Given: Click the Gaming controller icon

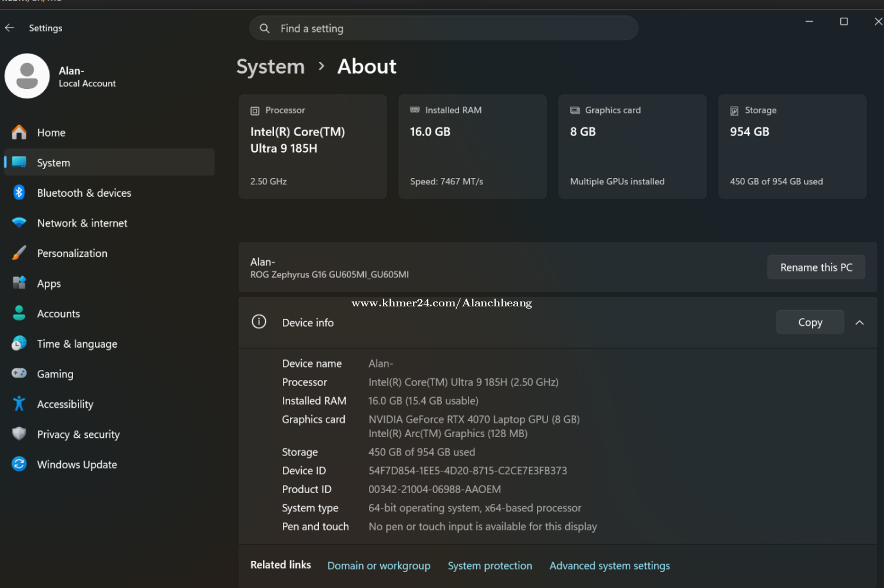Looking at the screenshot, I should coord(19,373).
